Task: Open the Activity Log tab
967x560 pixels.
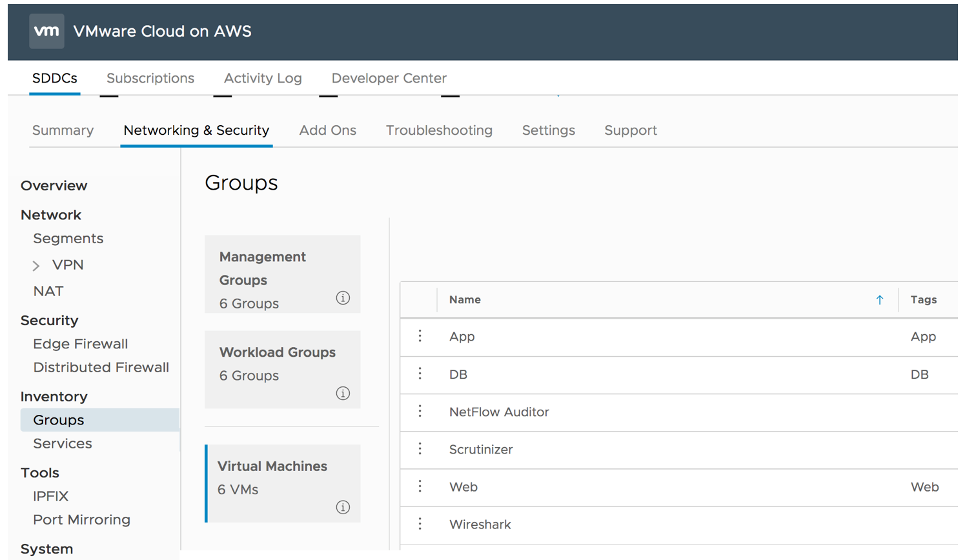Action: [x=263, y=78]
